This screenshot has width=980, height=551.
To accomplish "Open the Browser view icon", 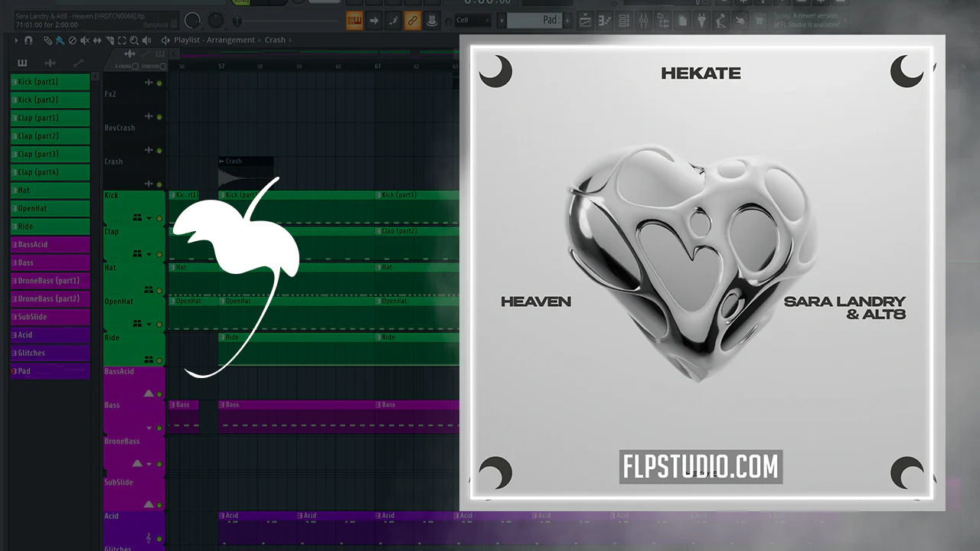I will [663, 21].
